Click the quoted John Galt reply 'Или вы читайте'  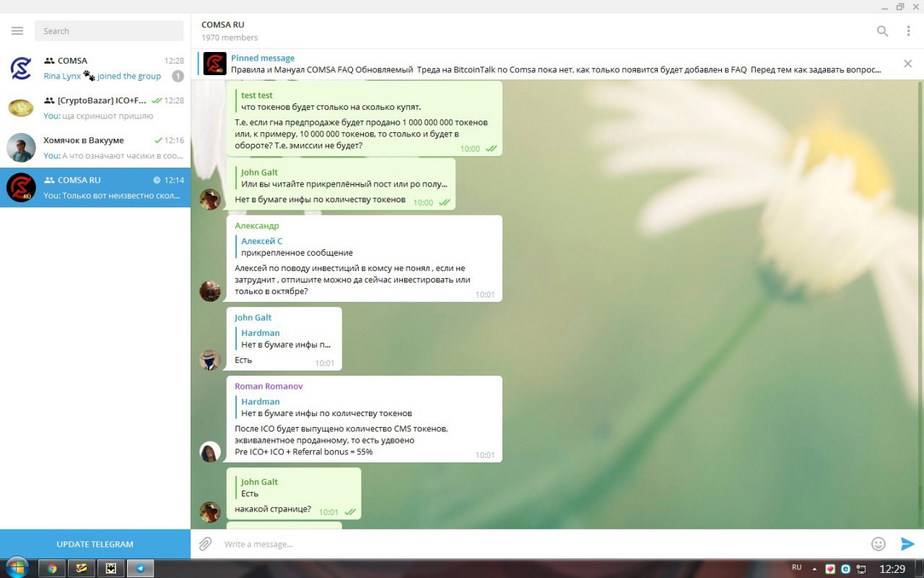tap(341, 178)
